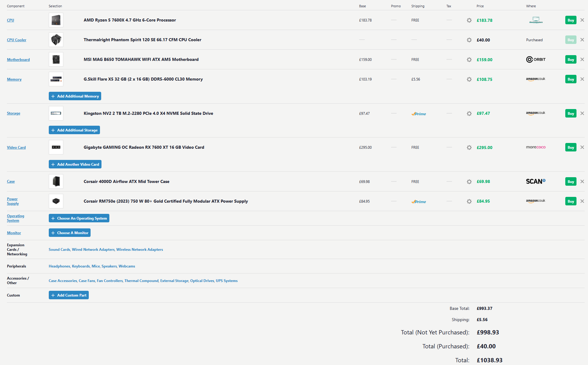Open the Thermal Compound accessories link
Viewport: 588px width, 365px height.
(x=141, y=281)
